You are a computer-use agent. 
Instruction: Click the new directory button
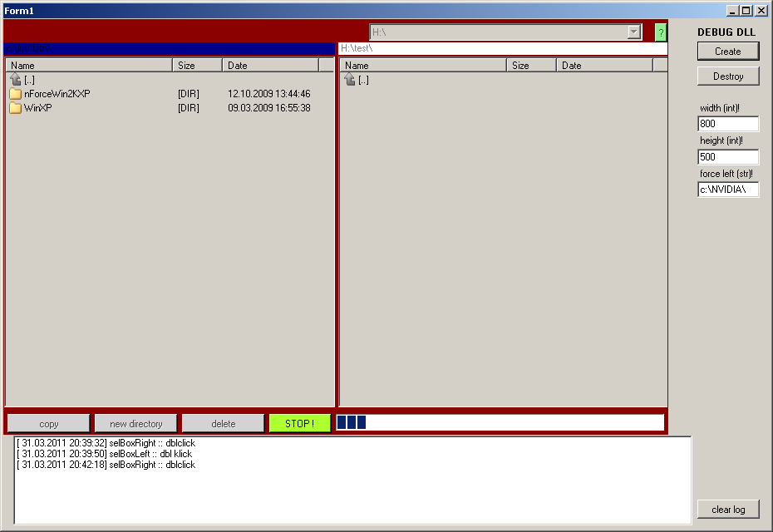(136, 424)
